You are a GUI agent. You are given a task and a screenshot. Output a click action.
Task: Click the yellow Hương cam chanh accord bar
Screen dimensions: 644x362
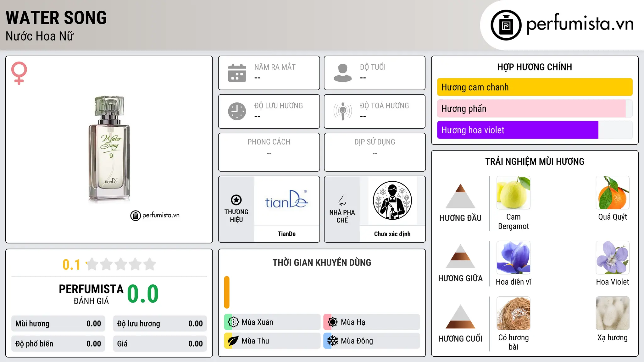pos(535,87)
